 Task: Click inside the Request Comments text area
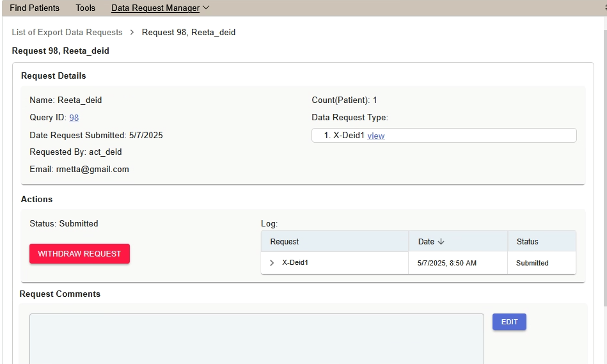pyautogui.click(x=256, y=339)
